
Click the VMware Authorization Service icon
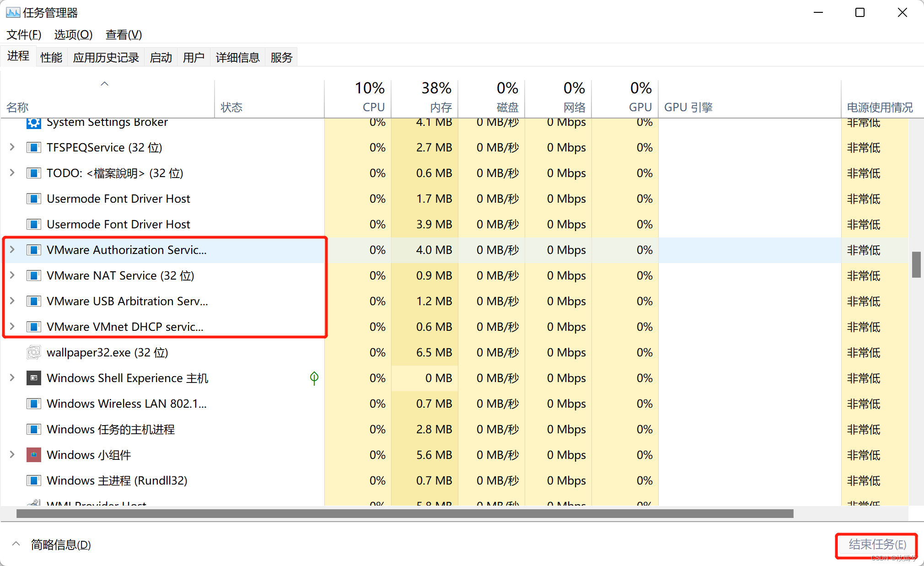[x=33, y=250]
